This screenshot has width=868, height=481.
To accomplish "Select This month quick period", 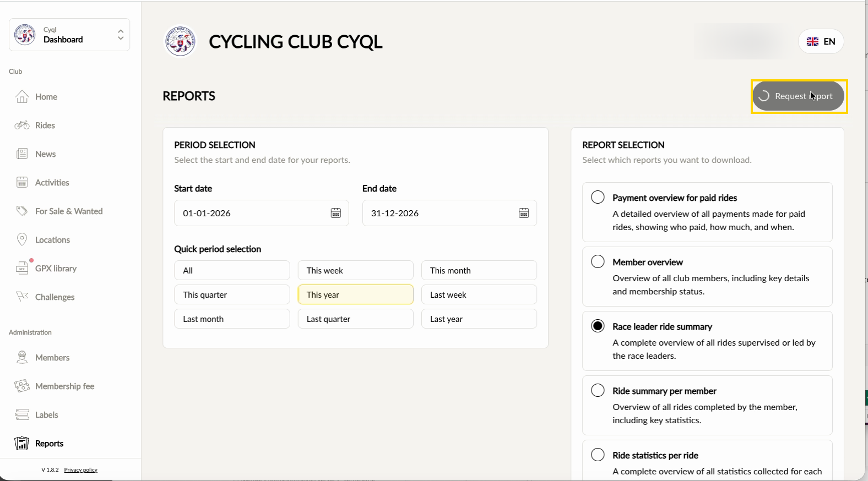I will coord(479,270).
